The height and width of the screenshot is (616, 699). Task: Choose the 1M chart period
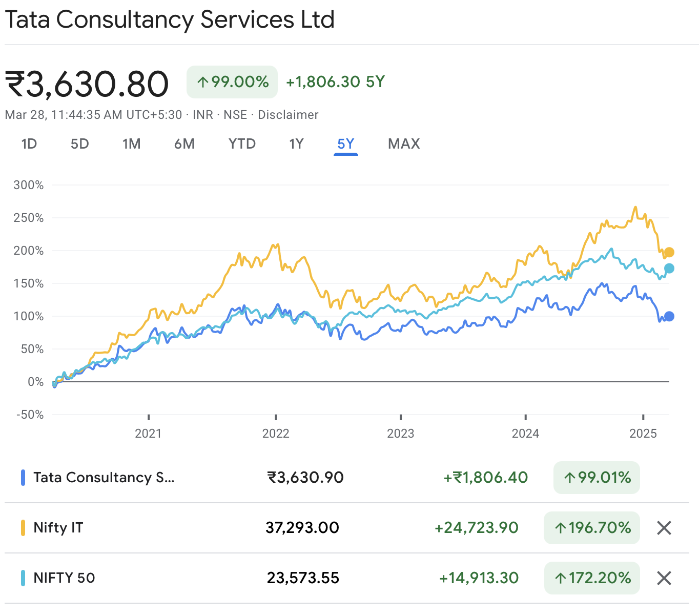[132, 144]
